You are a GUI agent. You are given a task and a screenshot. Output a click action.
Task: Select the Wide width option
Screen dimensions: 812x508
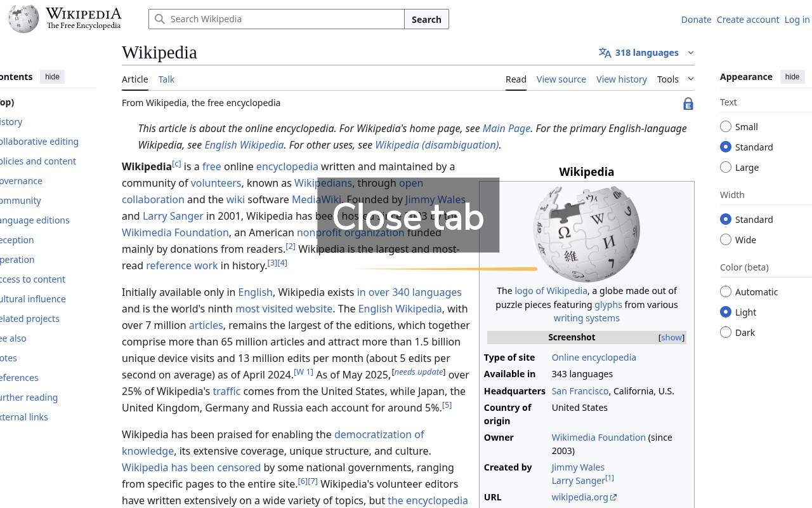[x=726, y=239]
